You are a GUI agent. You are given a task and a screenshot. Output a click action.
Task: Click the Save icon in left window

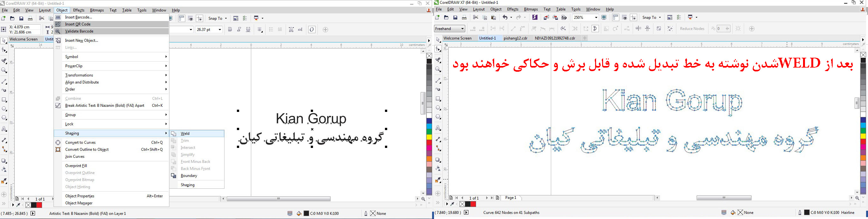(21, 18)
